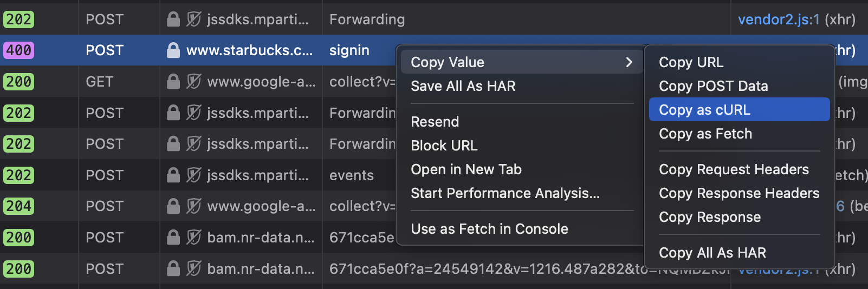Expand the Copy Value submenu arrow
Screen dimensions: 868x289
(629, 62)
